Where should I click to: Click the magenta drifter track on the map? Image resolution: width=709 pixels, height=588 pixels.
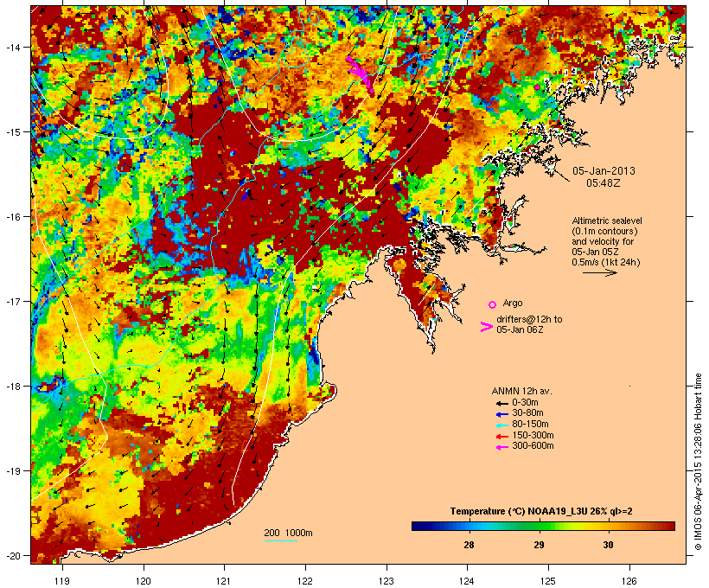361,73
